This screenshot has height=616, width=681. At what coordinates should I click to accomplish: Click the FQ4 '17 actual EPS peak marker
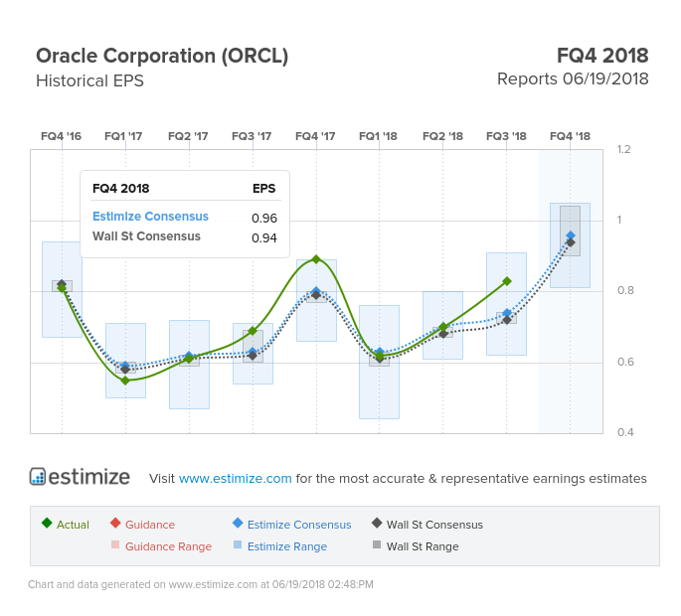316,259
